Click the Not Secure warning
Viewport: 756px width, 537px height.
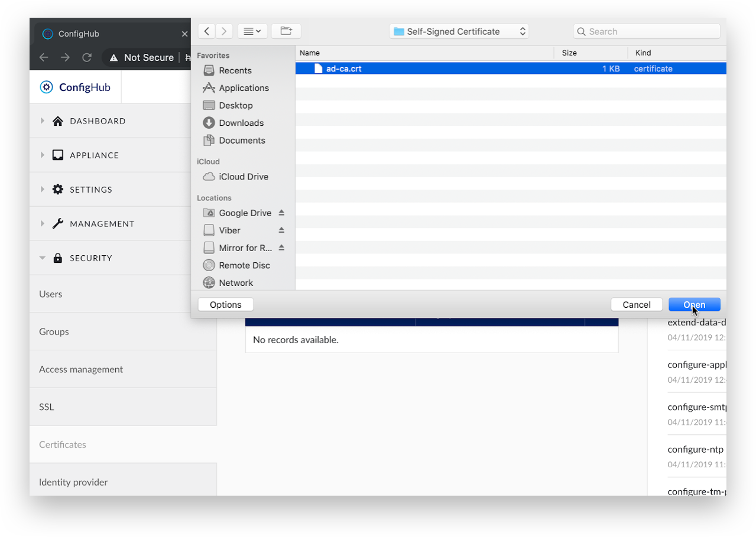(142, 57)
